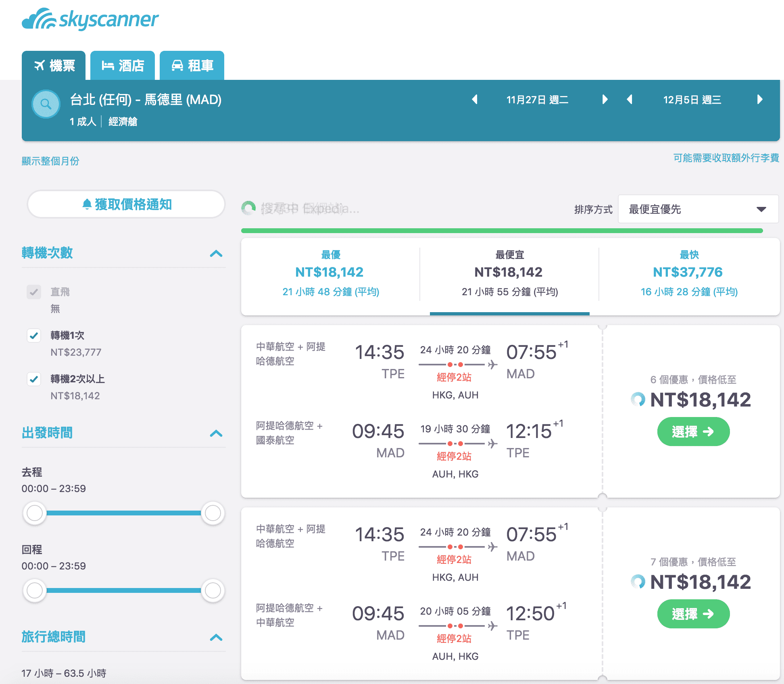
Task: Uncheck the 轉機2次以上 checkbox
Action: point(34,379)
